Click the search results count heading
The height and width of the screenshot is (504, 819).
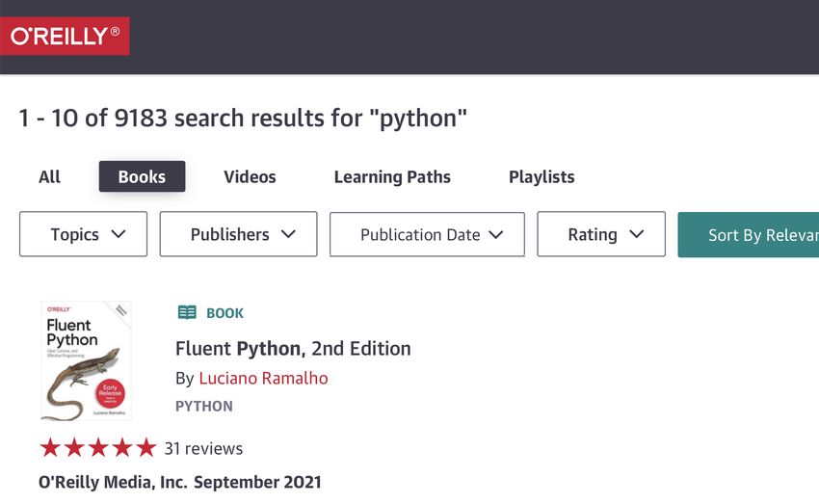[x=243, y=118]
